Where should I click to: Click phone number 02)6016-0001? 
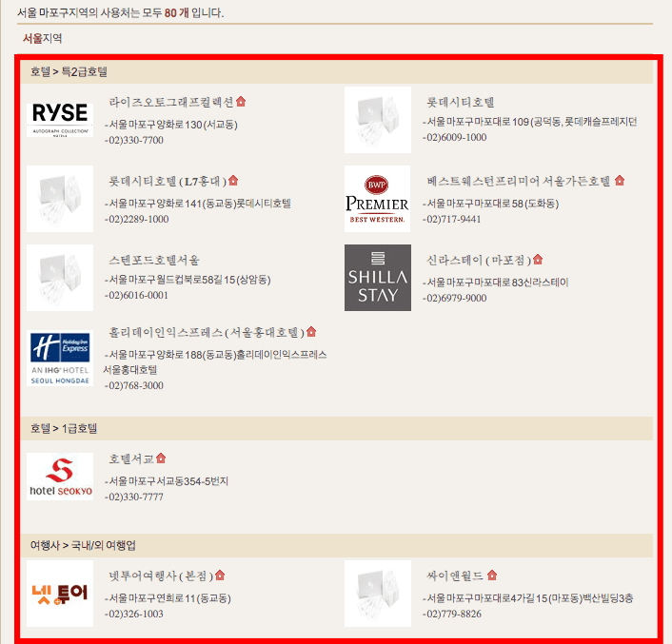pyautogui.click(x=137, y=295)
